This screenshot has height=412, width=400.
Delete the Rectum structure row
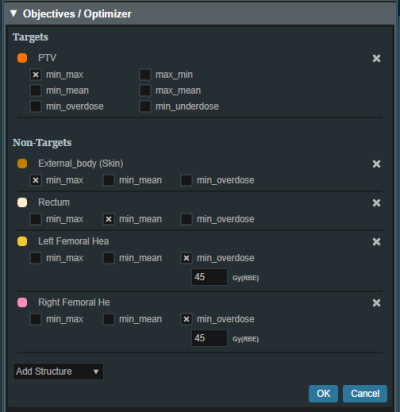tap(376, 203)
